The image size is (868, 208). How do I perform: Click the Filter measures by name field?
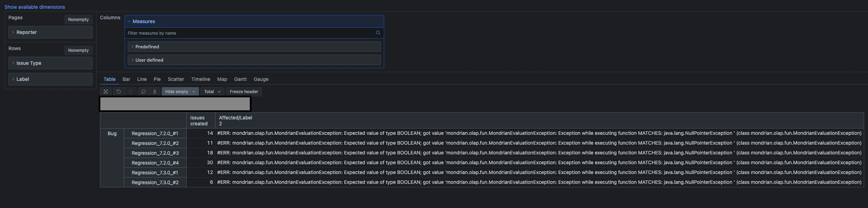click(x=250, y=33)
